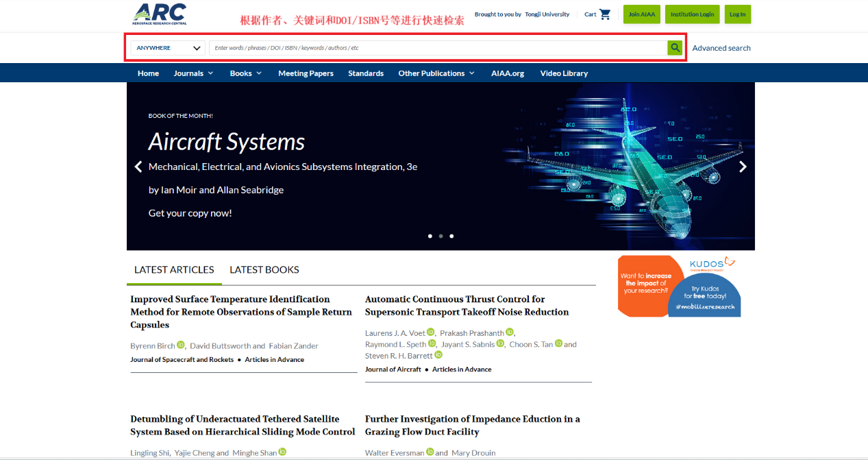Click the Kudos advertisement banner
The width and height of the screenshot is (868, 460).
click(x=679, y=286)
